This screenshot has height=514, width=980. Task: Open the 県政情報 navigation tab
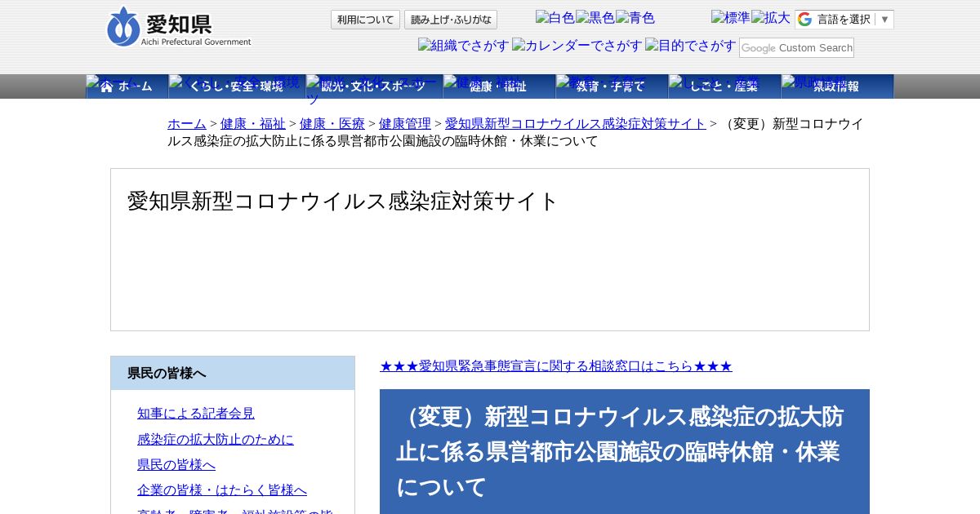tap(837, 86)
